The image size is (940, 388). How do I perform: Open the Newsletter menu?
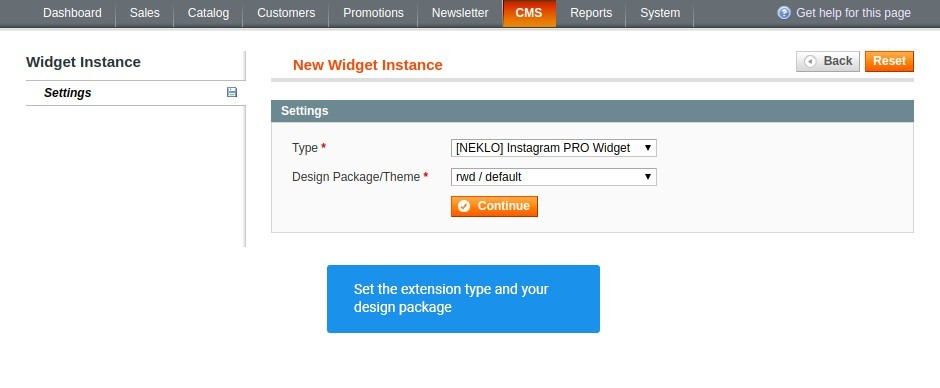460,13
